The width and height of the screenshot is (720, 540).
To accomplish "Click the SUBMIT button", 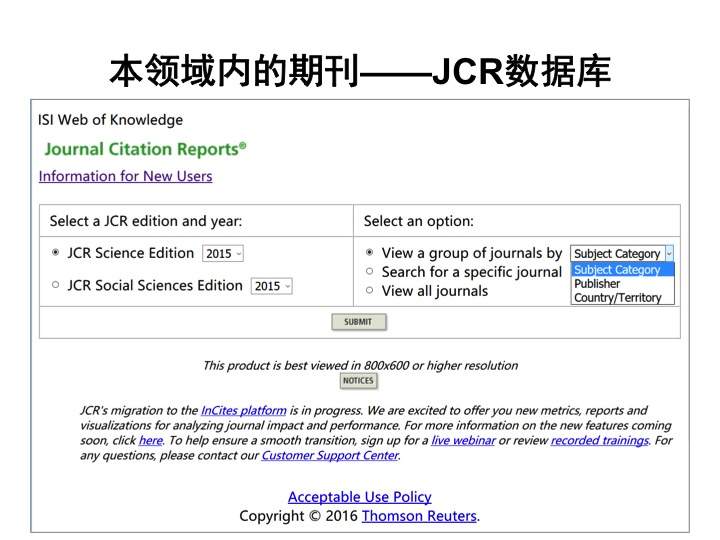I will click(x=359, y=322).
